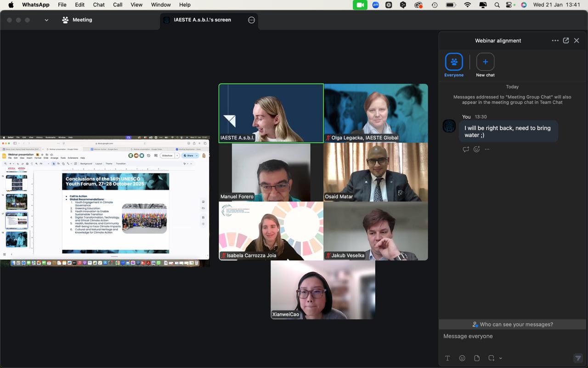This screenshot has height=368, width=588.
Task: Switch to the Meeting tab
Action: click(77, 20)
